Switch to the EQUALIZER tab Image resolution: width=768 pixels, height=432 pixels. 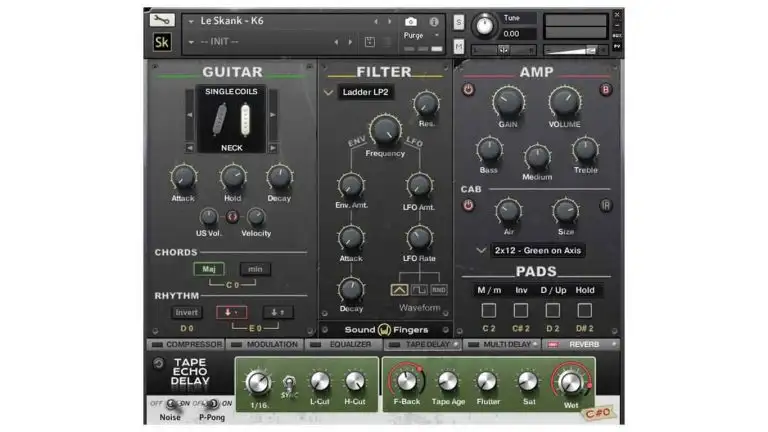tap(343, 345)
